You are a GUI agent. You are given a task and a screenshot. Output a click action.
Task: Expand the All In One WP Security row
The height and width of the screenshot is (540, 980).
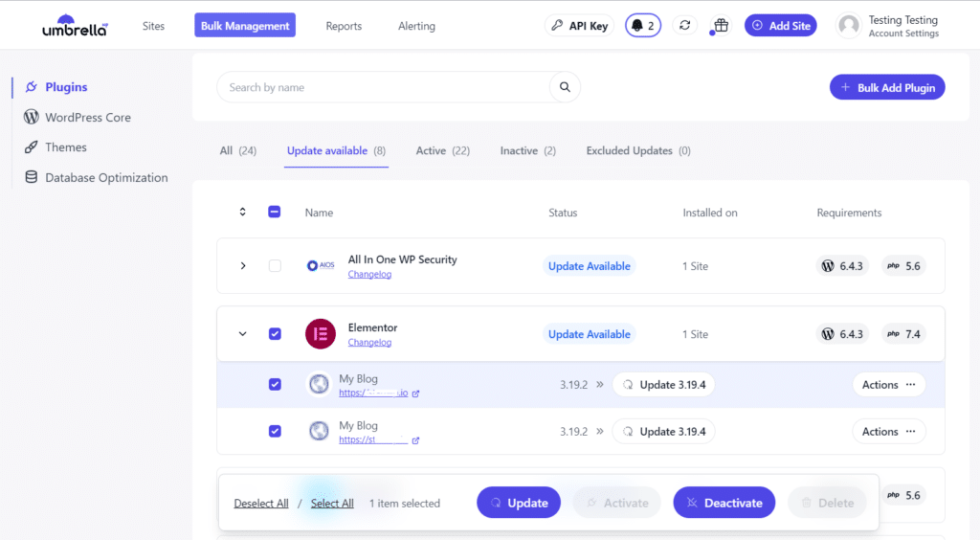pyautogui.click(x=243, y=265)
